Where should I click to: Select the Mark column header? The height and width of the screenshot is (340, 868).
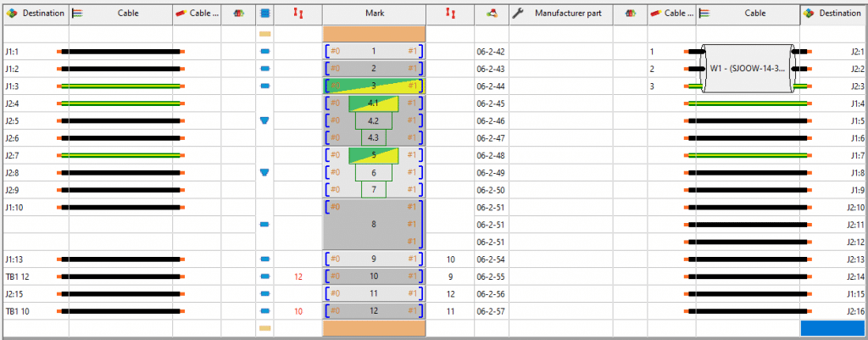[374, 14]
